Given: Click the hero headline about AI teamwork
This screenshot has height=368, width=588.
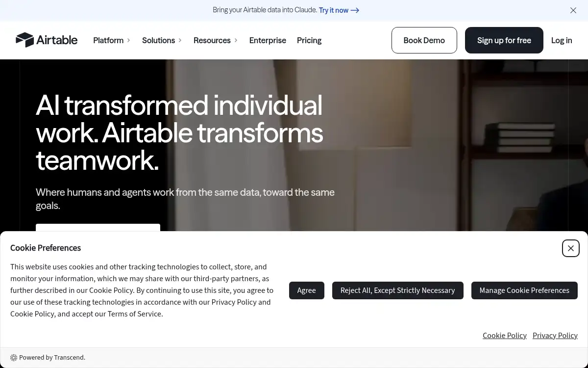Looking at the screenshot, I should point(180,132).
